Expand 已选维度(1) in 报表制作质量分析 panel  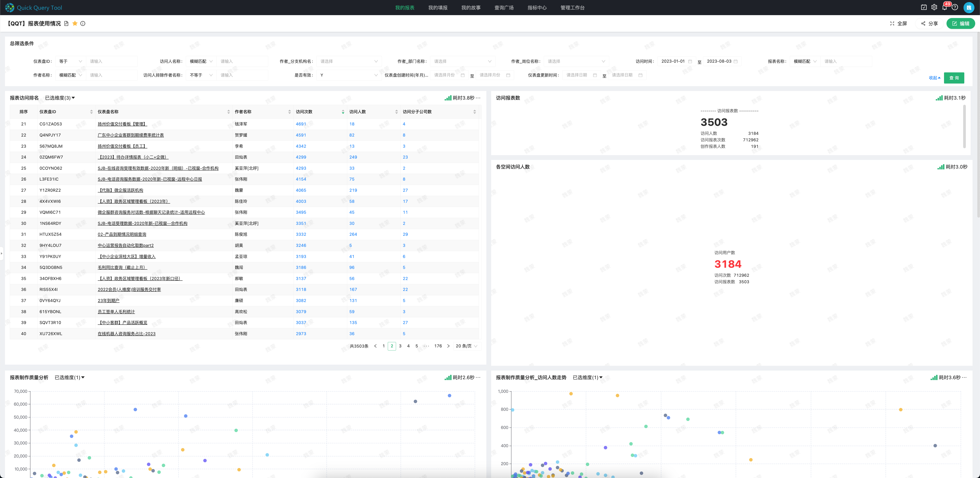[70, 377]
